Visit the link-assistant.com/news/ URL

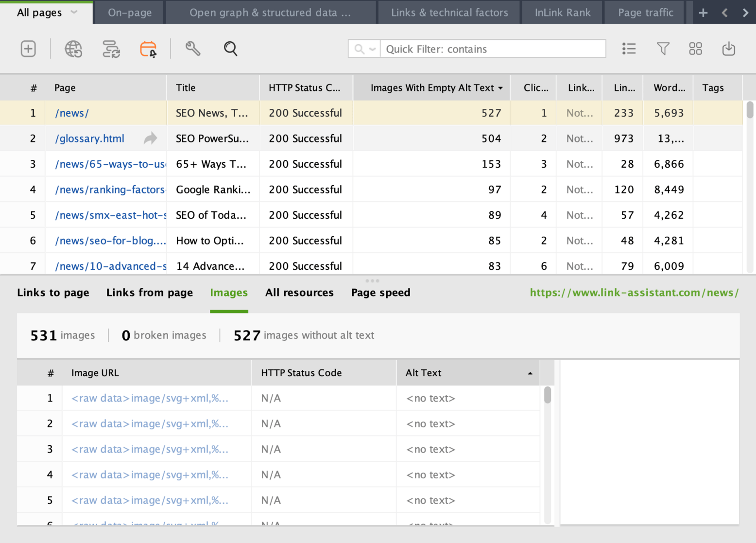[634, 292]
